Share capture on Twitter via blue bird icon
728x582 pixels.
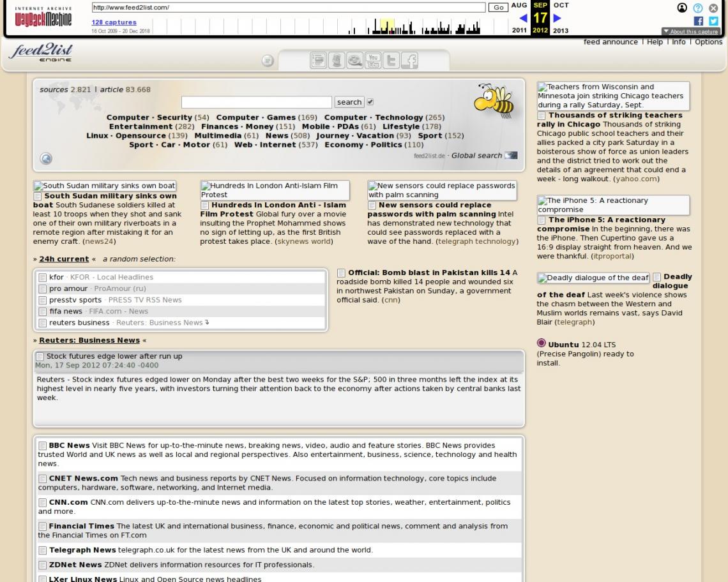click(x=713, y=21)
